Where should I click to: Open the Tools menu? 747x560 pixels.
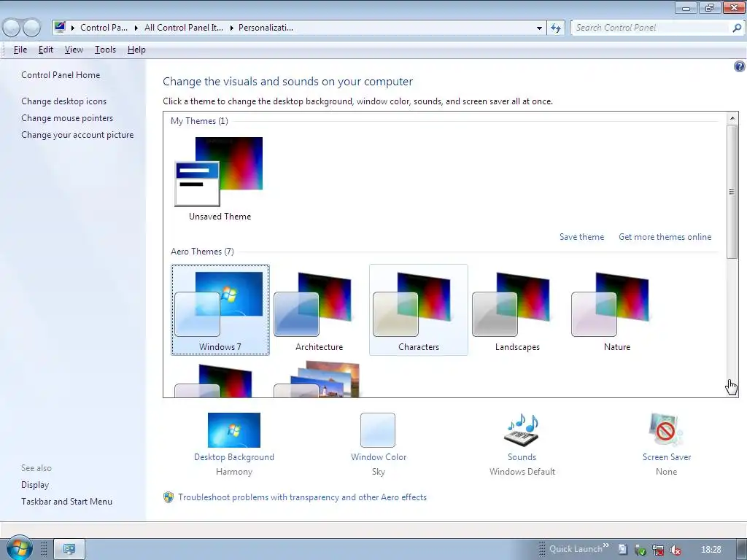(105, 50)
